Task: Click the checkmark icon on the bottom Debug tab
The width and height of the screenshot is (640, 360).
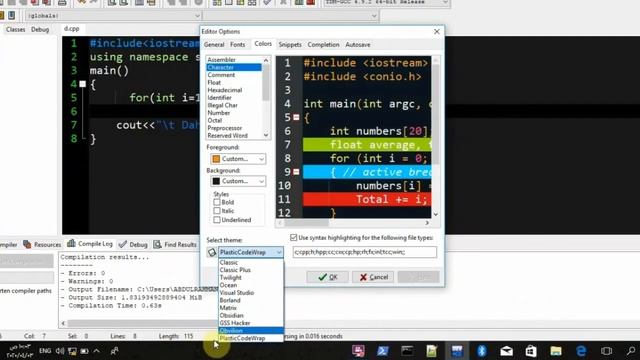Action: (122, 244)
